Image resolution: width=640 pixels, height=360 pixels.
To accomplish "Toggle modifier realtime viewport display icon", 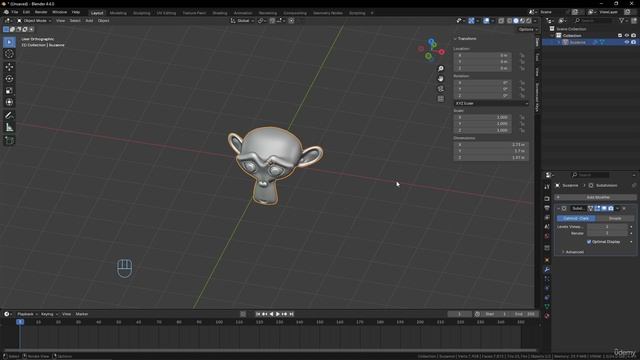I will tap(604, 208).
